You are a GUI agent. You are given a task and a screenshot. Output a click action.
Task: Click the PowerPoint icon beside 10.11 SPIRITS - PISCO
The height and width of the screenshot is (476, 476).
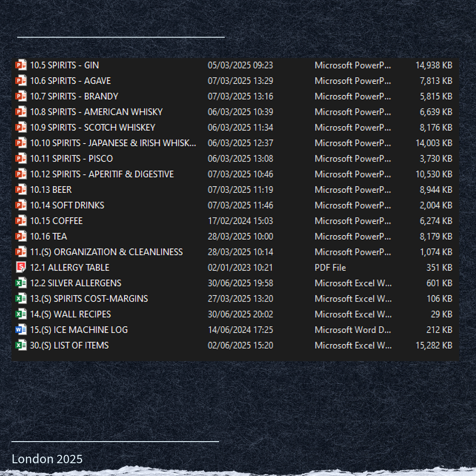[21, 159]
